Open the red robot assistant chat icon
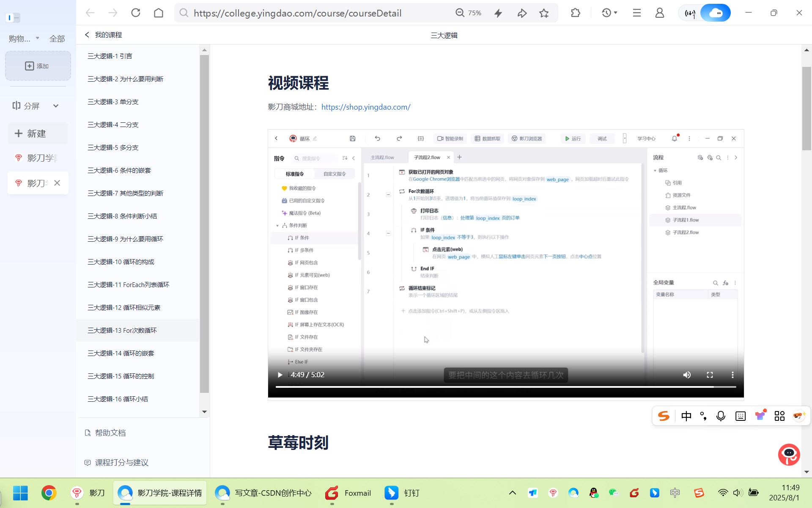 (789, 454)
